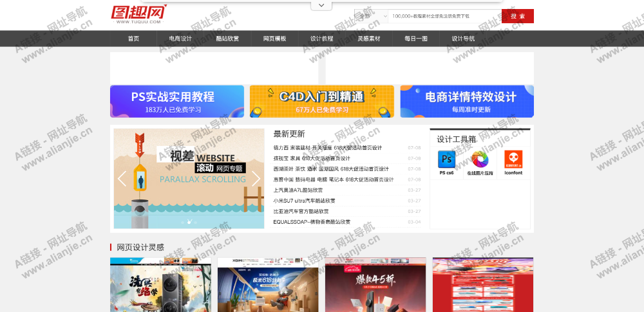Screen dimensions: 644x312
Task: Click the 07-08 date beside 惠普中国 article
Action: click(414, 180)
